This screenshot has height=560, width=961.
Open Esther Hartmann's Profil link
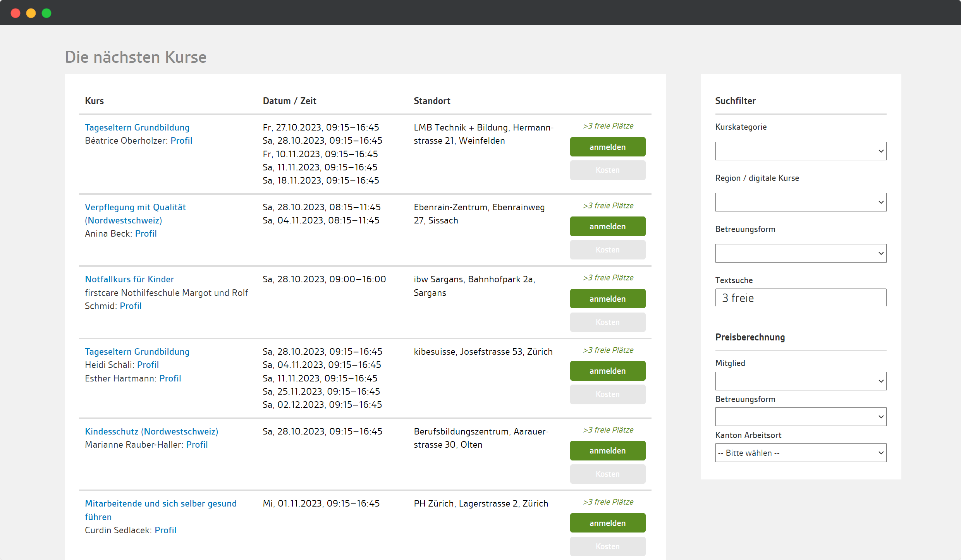170,378
